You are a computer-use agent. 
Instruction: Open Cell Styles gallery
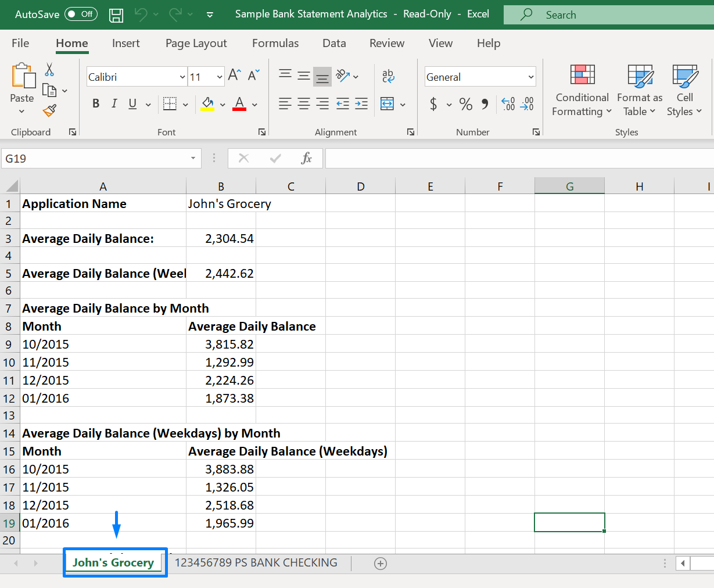684,90
